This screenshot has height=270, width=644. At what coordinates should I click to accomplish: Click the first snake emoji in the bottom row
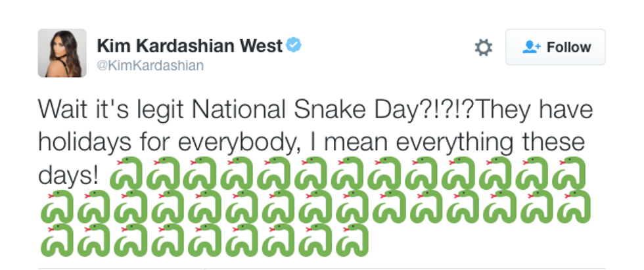57,240
